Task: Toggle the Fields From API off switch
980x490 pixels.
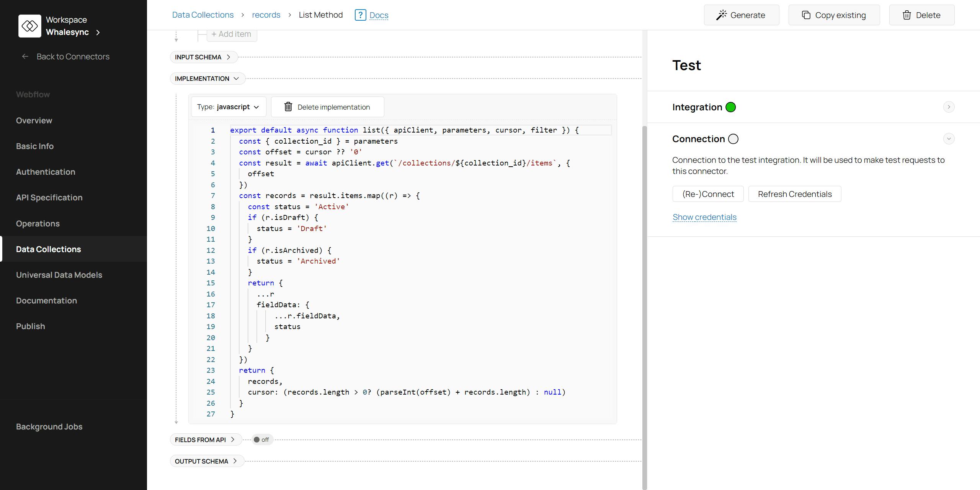Action: [x=261, y=440]
